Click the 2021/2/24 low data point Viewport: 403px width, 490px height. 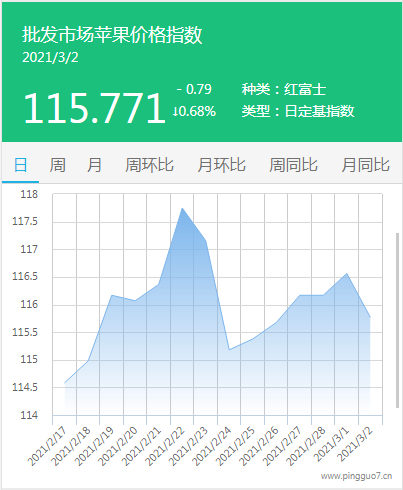click(x=229, y=350)
